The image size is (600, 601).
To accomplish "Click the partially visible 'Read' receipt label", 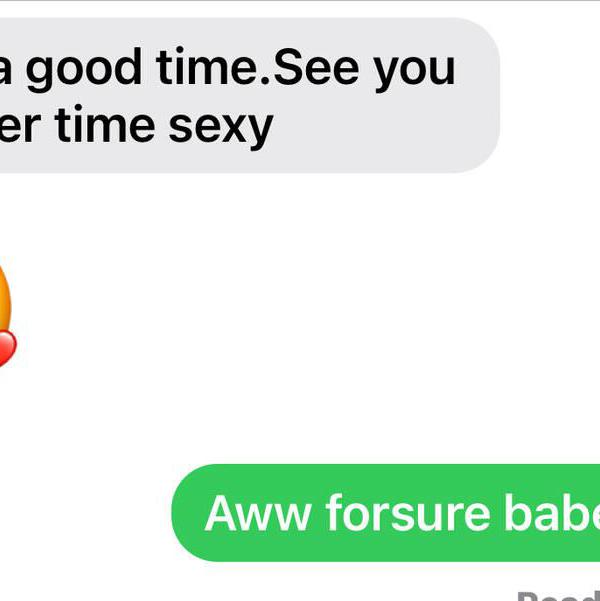I will pyautogui.click(x=559, y=596).
